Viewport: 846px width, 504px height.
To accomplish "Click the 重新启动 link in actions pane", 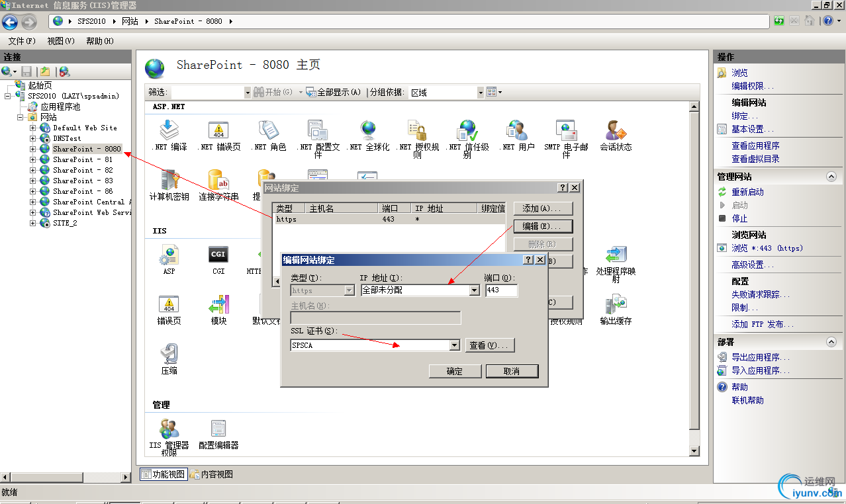I will pos(747,192).
